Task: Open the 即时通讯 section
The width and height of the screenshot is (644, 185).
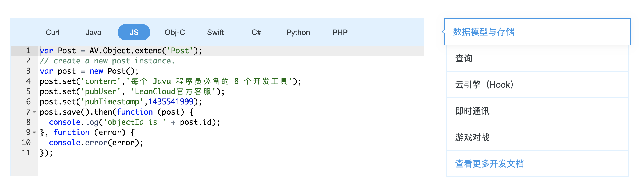Action: pos(472,111)
